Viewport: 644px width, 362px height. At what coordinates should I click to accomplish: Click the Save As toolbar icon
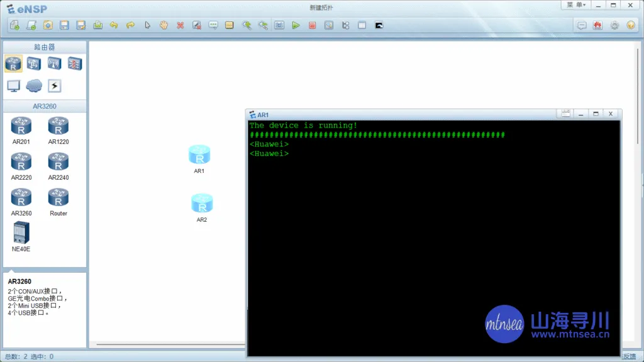(x=81, y=25)
